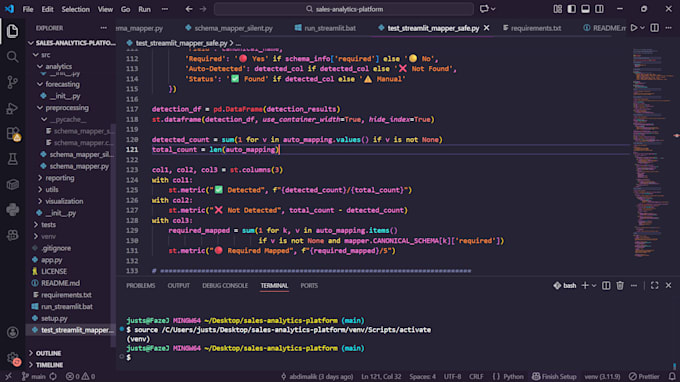Synchronize changes icon next to main branch
Image resolution: width=680 pixels, height=382 pixels.
[x=53, y=376]
